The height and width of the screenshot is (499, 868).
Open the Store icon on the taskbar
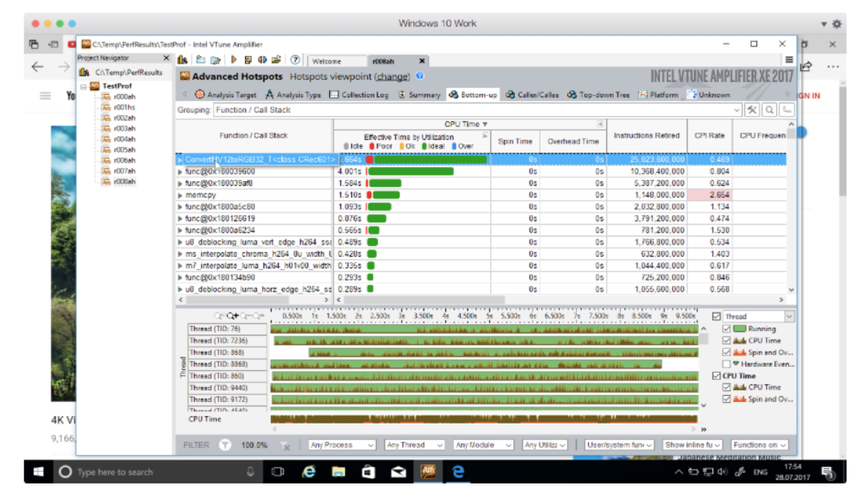[368, 472]
